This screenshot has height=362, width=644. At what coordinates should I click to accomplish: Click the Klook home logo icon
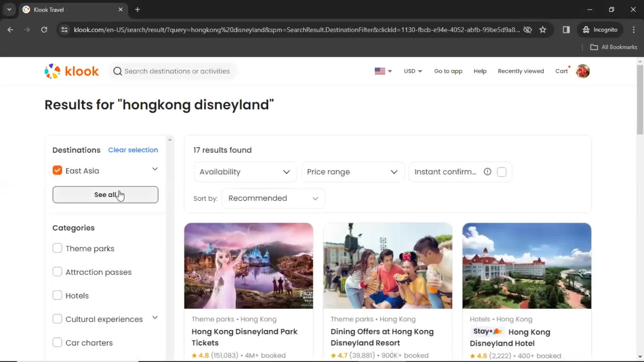pos(72,71)
